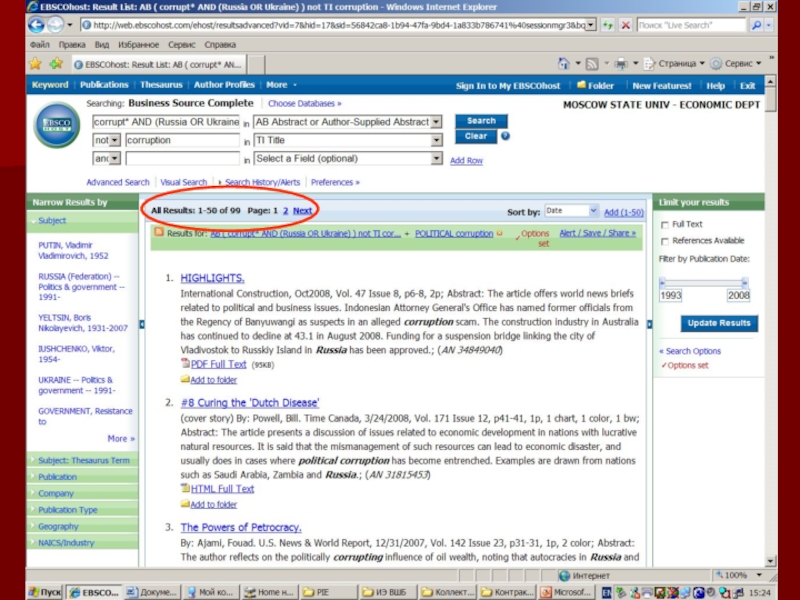The height and width of the screenshot is (600, 800).
Task: Click the browser Back arrow button
Action: pyautogui.click(x=36, y=24)
